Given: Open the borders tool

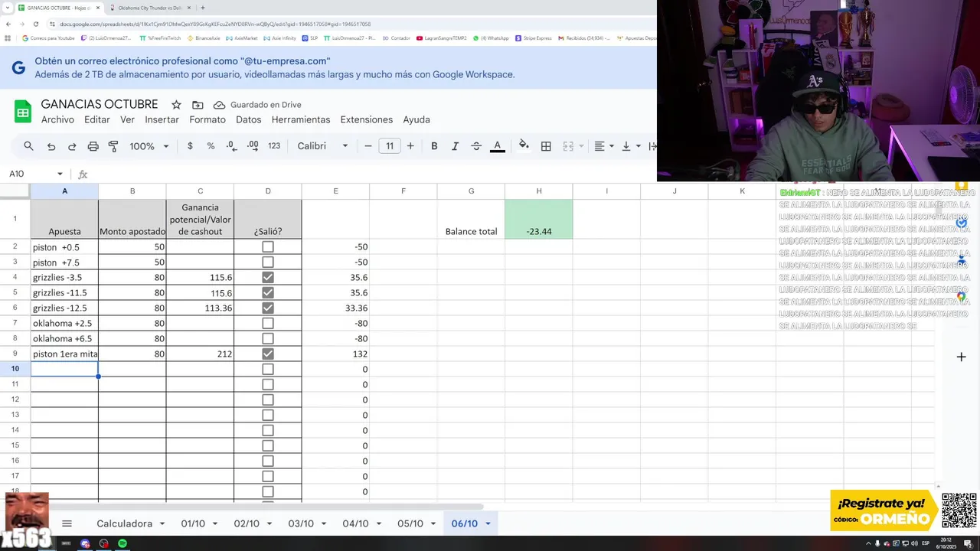Looking at the screenshot, I should coord(546,146).
